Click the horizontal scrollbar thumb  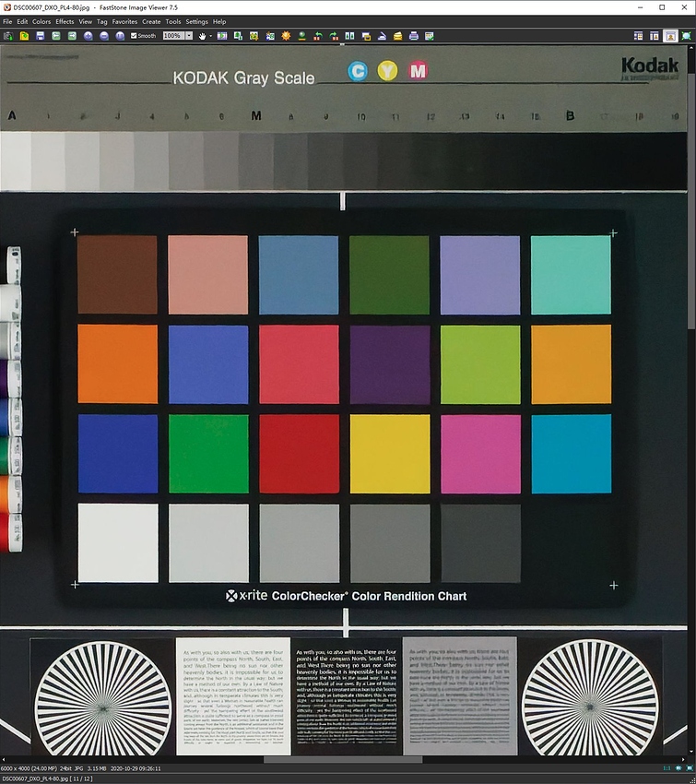[343, 760]
